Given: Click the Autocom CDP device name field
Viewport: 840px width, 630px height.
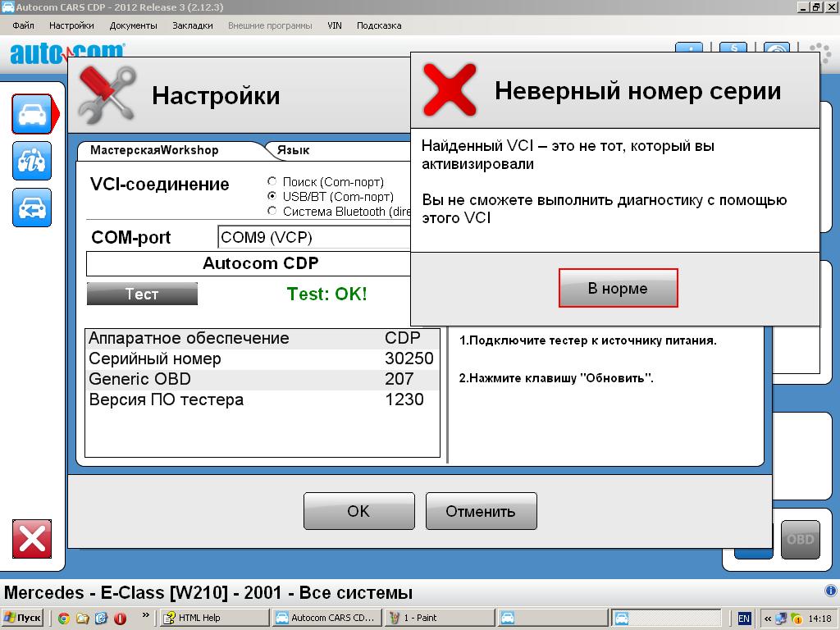Looking at the screenshot, I should 249,263.
